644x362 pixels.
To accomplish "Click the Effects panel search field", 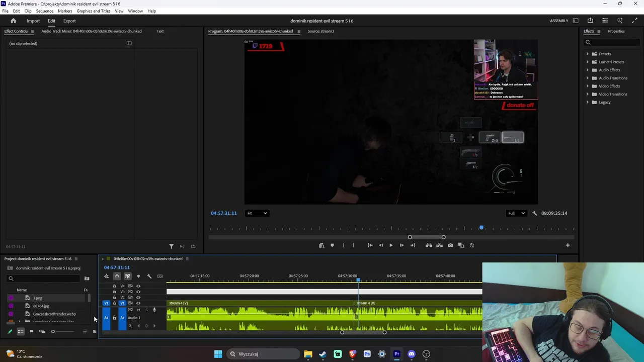I will point(612,42).
